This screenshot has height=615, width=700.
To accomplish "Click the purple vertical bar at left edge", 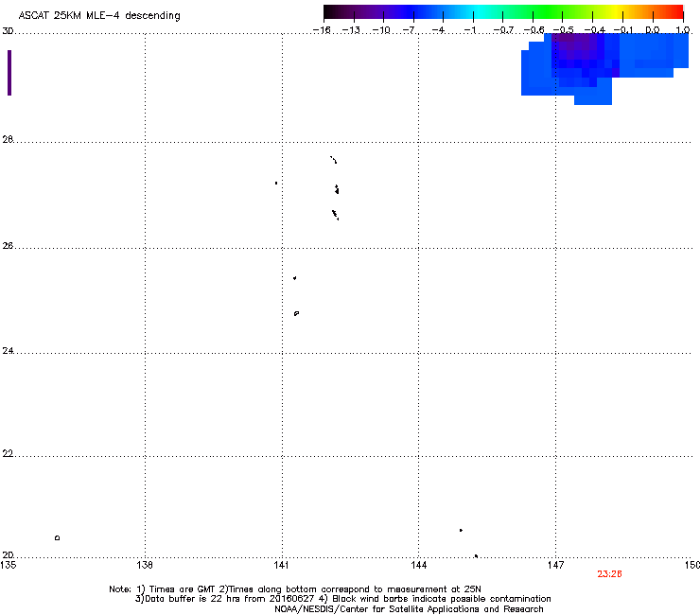I will 9,73.
